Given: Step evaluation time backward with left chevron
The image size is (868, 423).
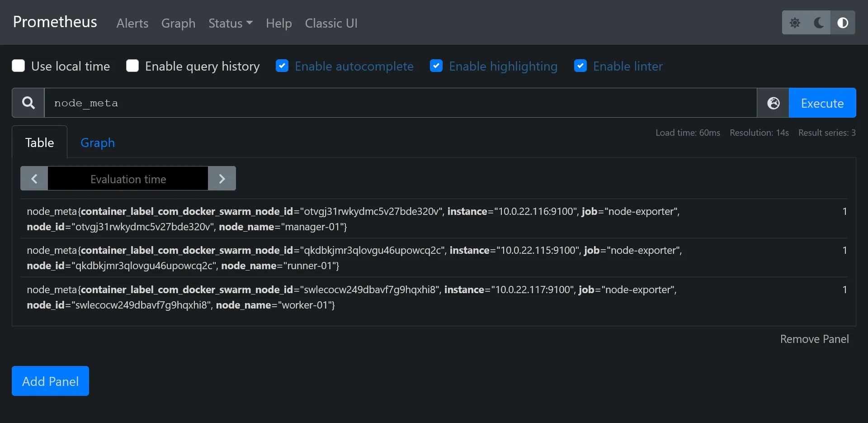Looking at the screenshot, I should (x=34, y=179).
